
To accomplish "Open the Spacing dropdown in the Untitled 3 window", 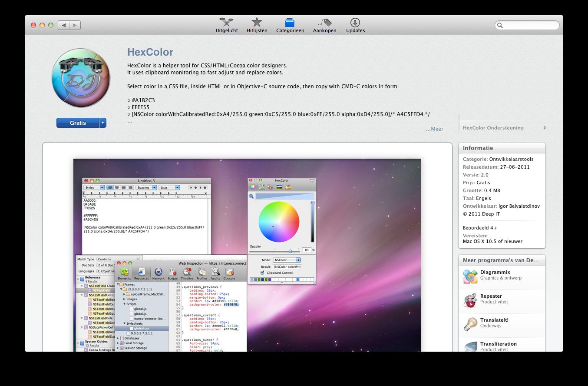I will tap(146, 187).
